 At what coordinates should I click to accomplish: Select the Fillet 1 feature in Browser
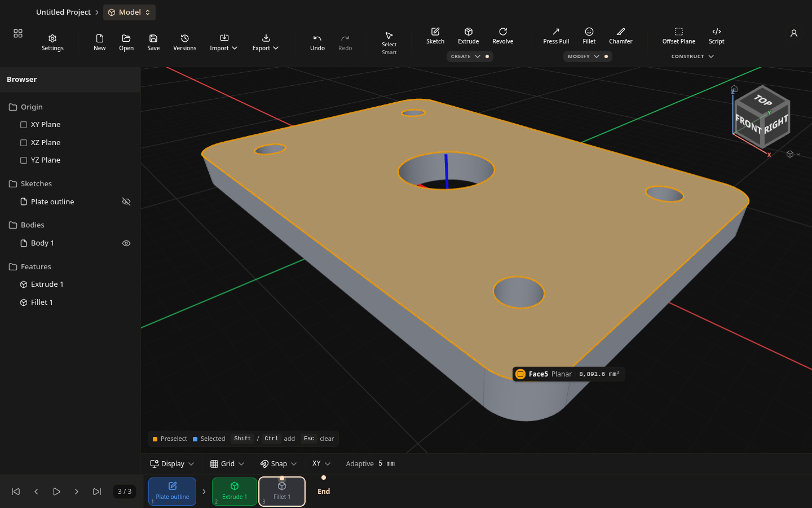tap(42, 303)
